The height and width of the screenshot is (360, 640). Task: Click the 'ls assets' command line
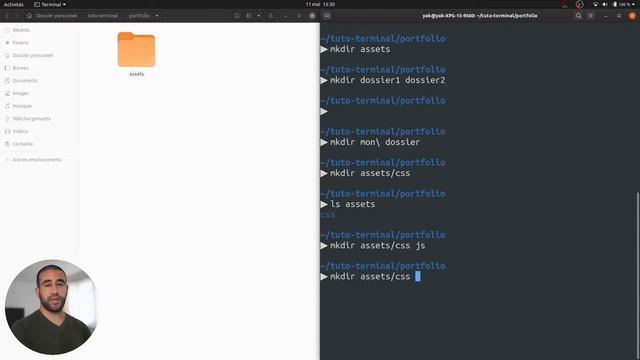353,204
